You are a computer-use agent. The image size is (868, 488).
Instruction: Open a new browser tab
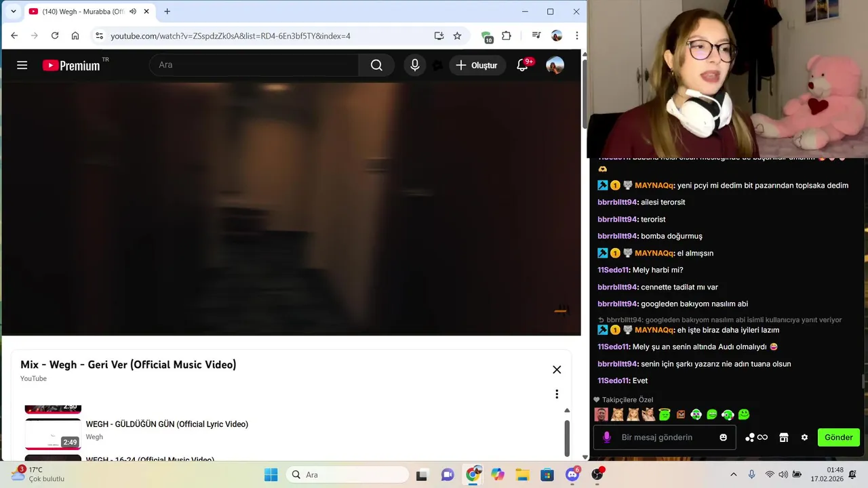167,12
